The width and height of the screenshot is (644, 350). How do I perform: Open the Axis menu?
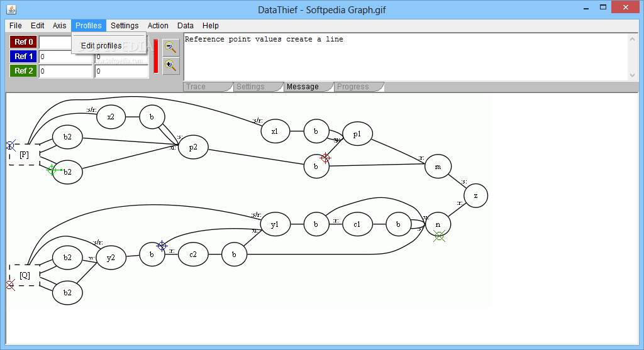pos(59,25)
